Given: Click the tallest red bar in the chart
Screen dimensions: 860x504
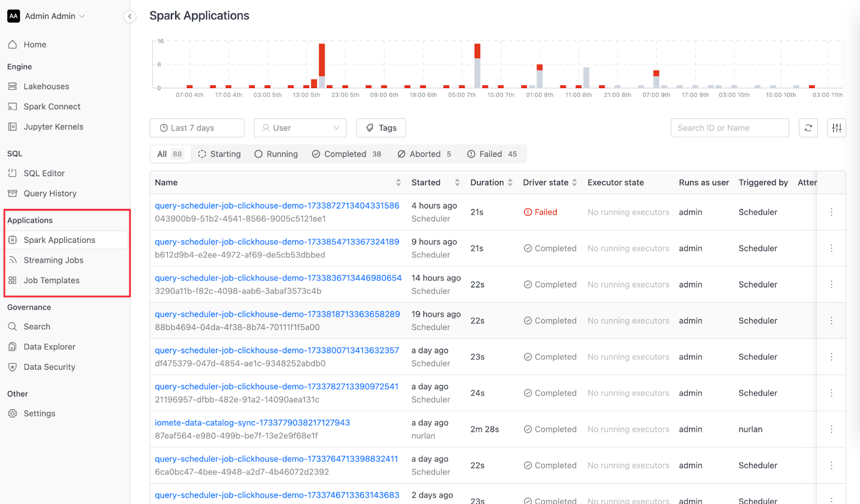Looking at the screenshot, I should [322, 60].
